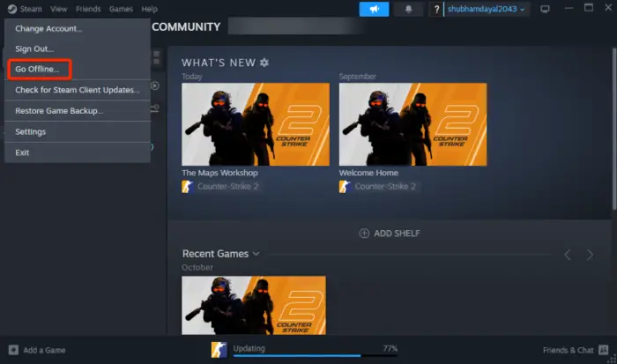Image resolution: width=617 pixels, height=364 pixels.
Task: Choose Restore Game Backup option
Action: pos(78,110)
